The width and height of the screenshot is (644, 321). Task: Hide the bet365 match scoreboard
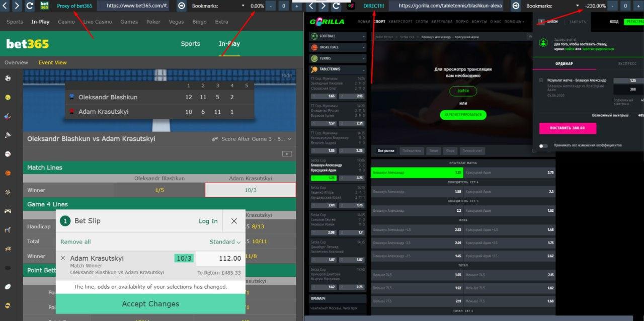[286, 75]
